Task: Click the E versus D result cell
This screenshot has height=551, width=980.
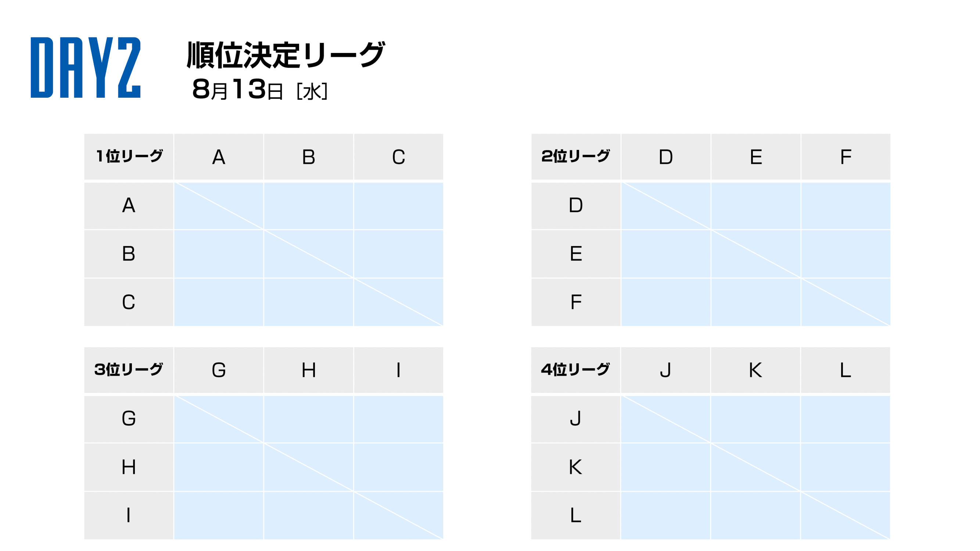Action: pyautogui.click(x=666, y=254)
